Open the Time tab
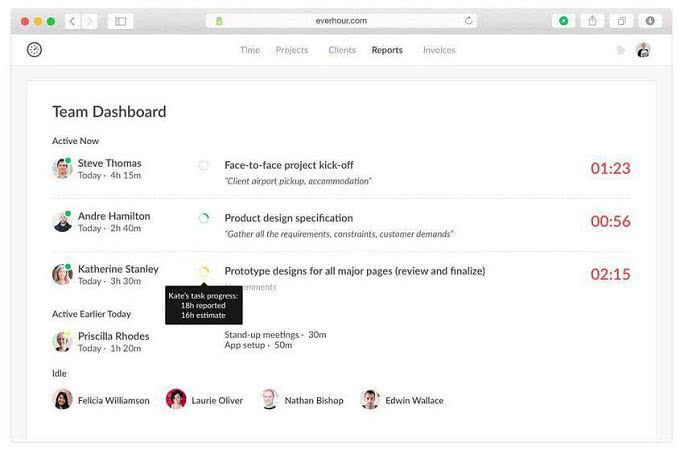The height and width of the screenshot is (450, 684). pos(250,50)
